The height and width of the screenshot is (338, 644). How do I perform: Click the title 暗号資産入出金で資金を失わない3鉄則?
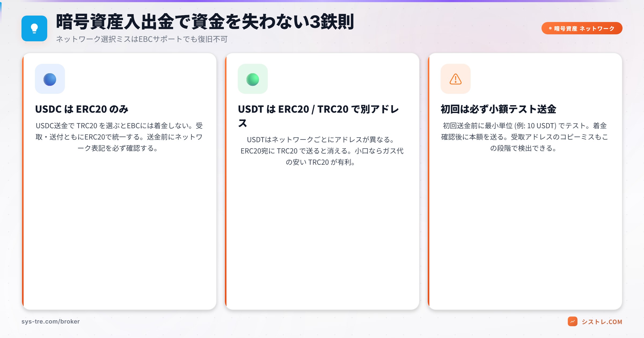click(x=205, y=22)
